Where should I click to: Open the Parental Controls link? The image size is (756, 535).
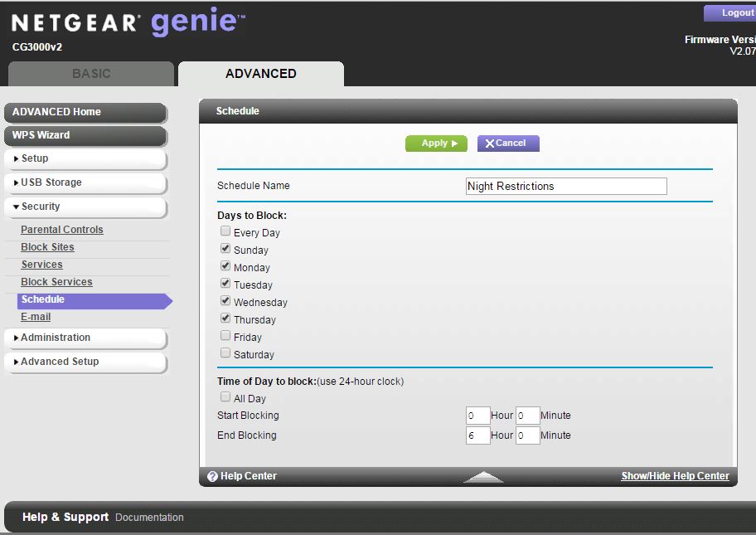click(x=62, y=230)
